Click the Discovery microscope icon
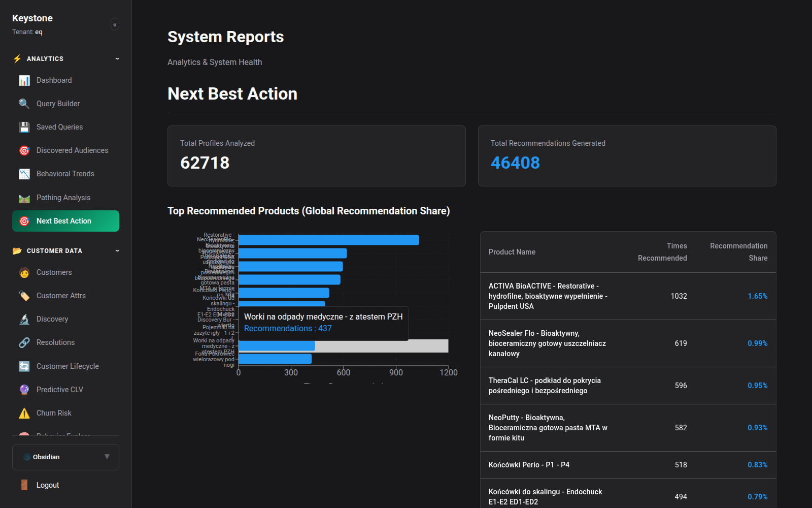 (24, 319)
